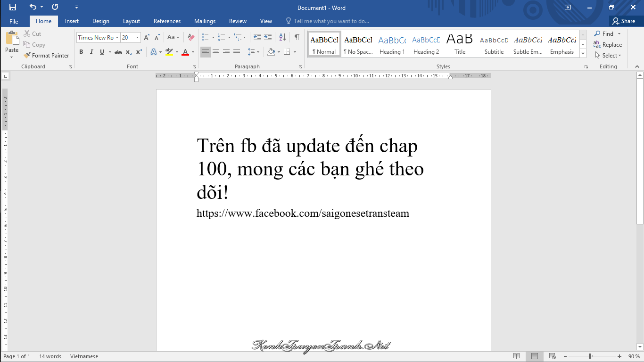Toggle Italic formatting
This screenshot has height=362, width=644.
click(x=91, y=52)
